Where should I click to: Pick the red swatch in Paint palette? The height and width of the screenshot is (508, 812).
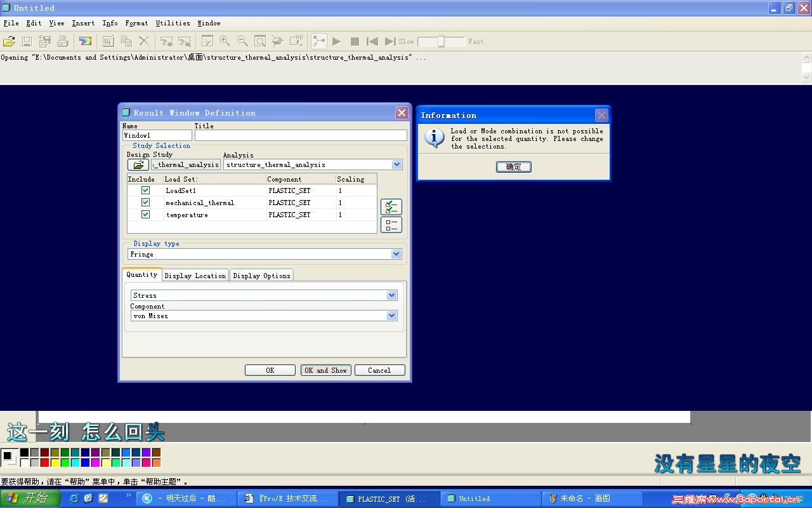pyautogui.click(x=44, y=462)
